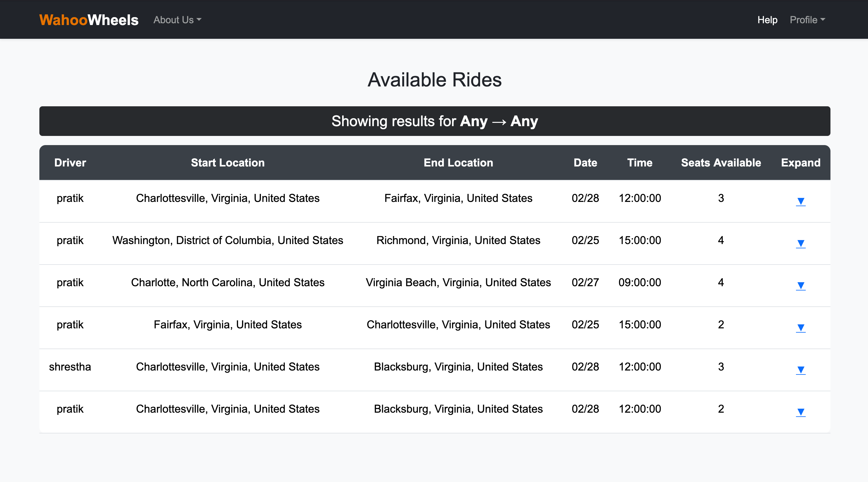This screenshot has height=482, width=868.
Task: Click the Available Rides page heading
Action: click(435, 80)
